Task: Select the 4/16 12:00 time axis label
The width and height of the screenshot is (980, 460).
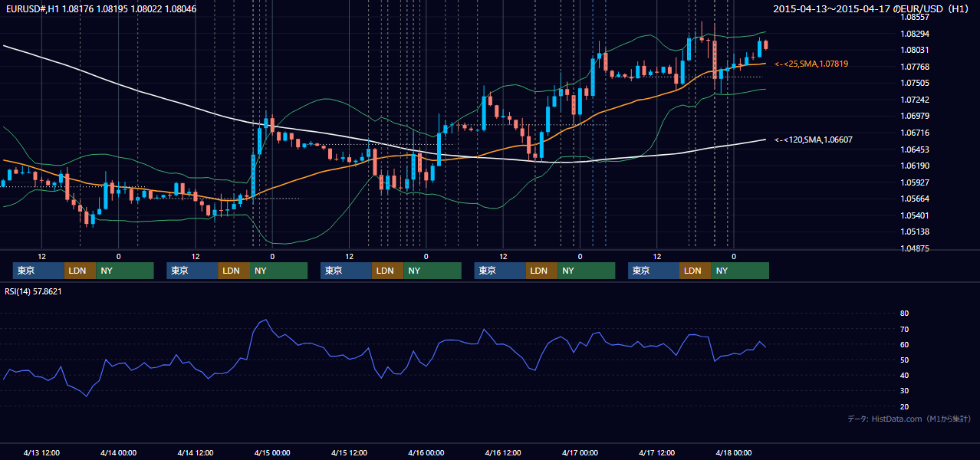Action: point(503,452)
